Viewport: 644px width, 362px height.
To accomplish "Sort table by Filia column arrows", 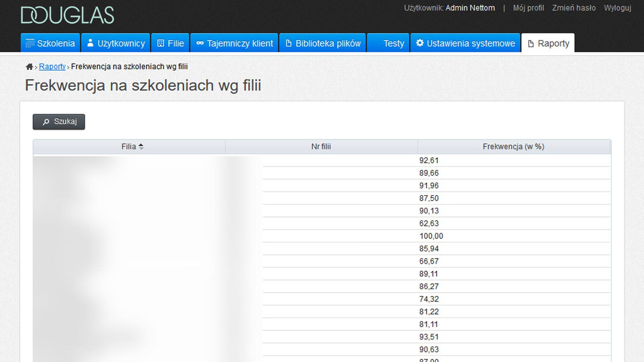I will point(141,147).
